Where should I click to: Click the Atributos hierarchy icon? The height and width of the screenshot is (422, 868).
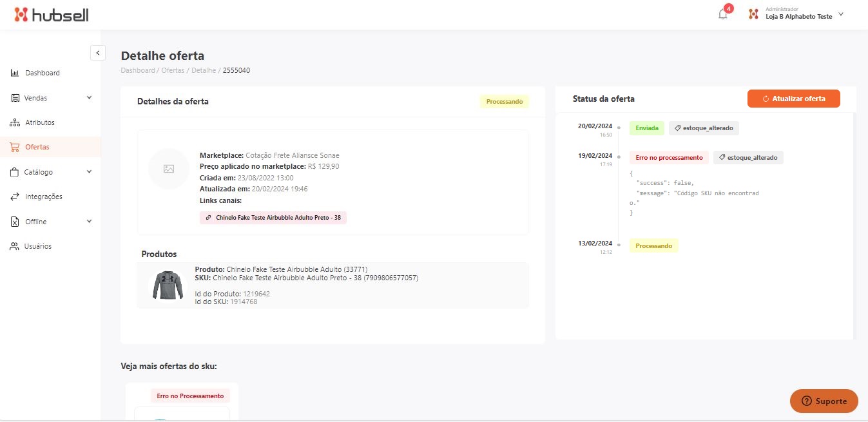pyautogui.click(x=15, y=122)
